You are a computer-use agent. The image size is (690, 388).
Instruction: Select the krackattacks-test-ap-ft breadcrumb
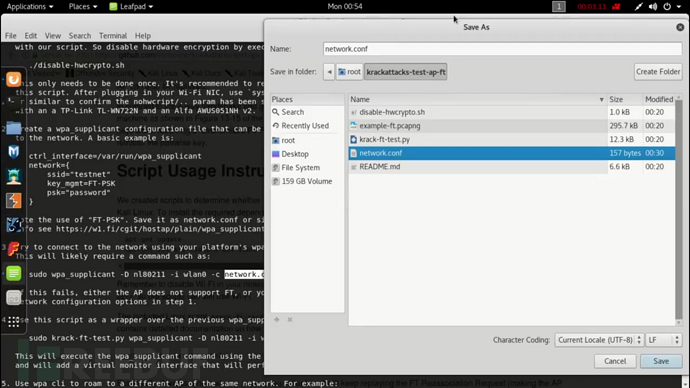[x=405, y=72]
